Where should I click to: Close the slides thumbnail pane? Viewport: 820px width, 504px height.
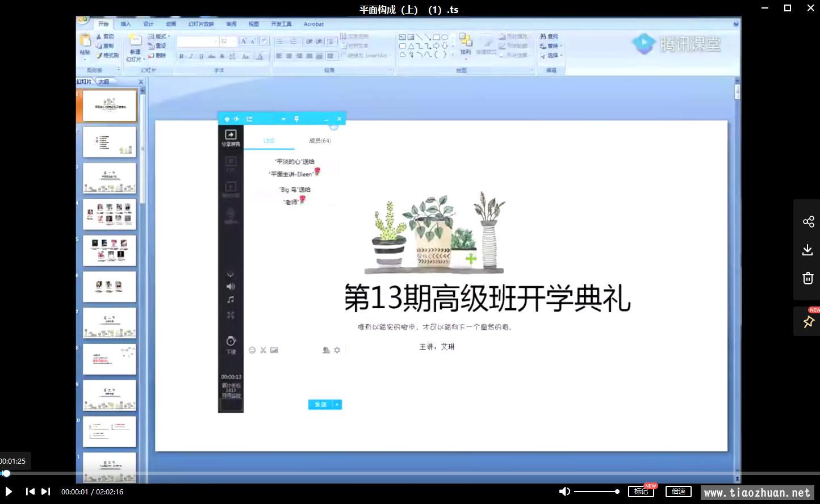tap(141, 82)
